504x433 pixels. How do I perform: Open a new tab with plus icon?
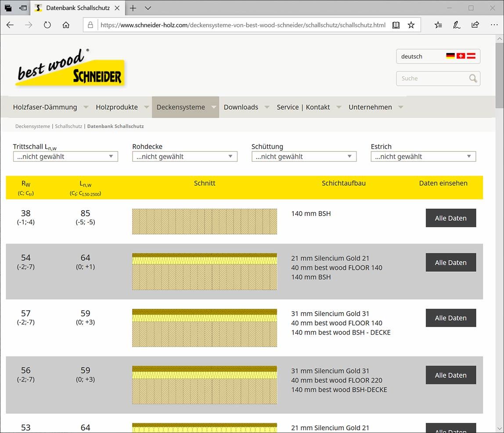133,8
